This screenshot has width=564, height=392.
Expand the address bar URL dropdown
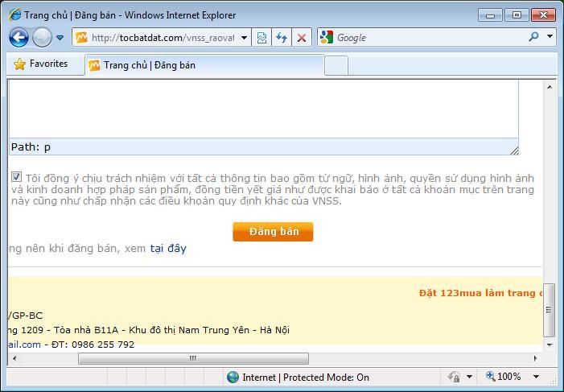click(244, 37)
